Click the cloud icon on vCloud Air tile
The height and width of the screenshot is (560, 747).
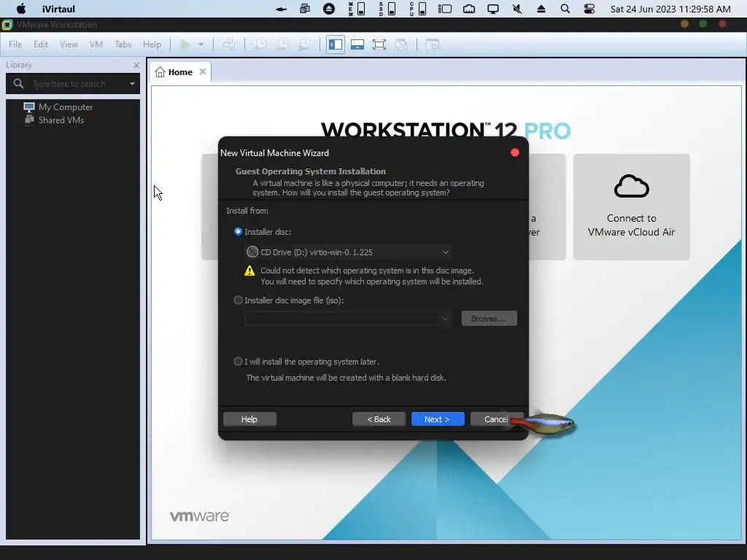pyautogui.click(x=631, y=186)
